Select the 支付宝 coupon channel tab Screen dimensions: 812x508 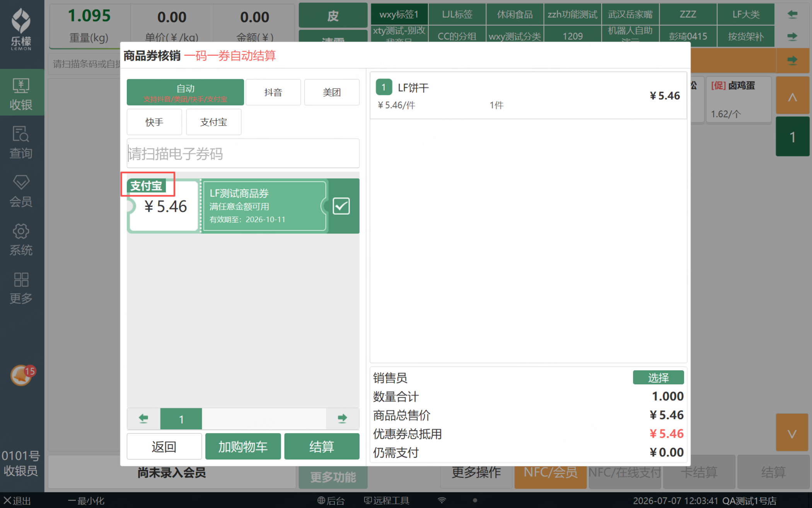(213, 122)
